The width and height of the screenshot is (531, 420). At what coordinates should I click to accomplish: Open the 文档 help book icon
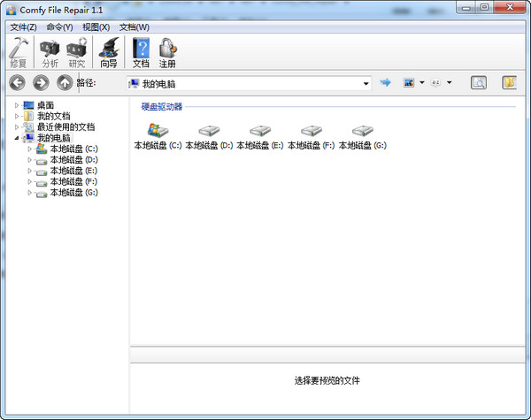point(141,52)
